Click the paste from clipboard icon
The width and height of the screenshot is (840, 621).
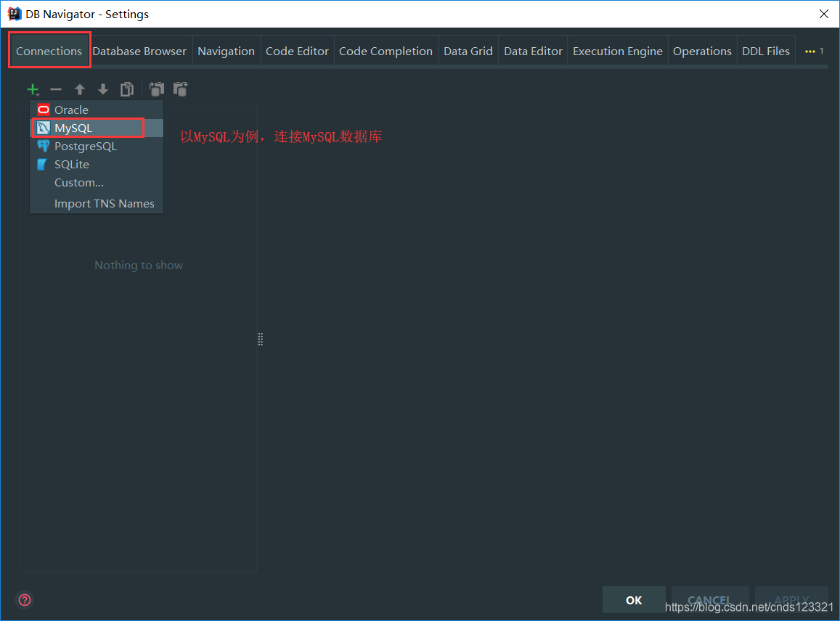tap(181, 89)
